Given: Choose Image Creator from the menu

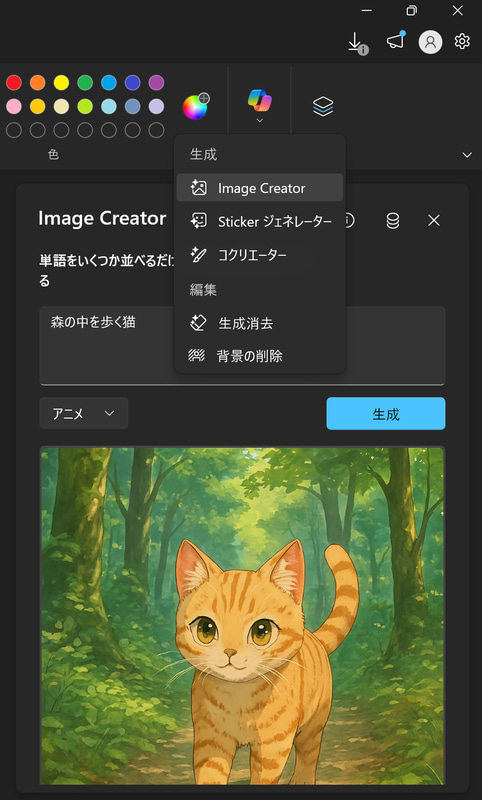Looking at the screenshot, I should [x=260, y=188].
